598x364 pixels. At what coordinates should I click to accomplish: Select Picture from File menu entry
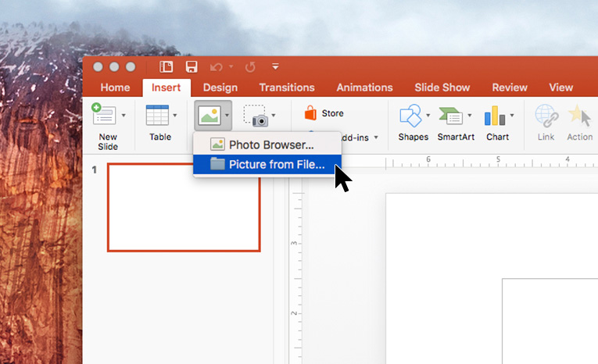point(267,164)
